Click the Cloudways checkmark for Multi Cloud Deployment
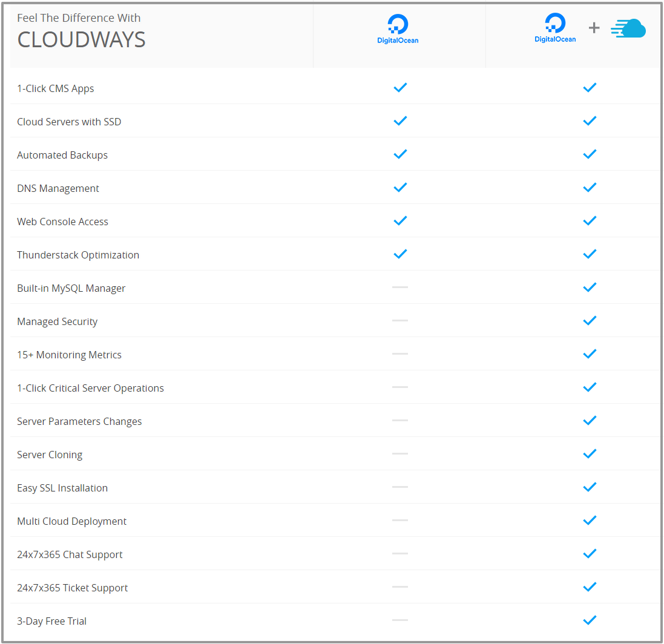Screen dimensions: 664x644 [590, 521]
